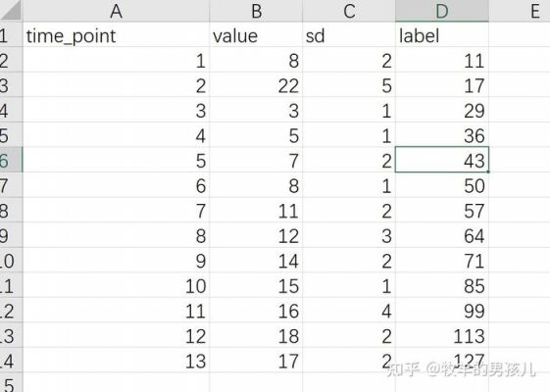Select column B header

tap(256, 11)
